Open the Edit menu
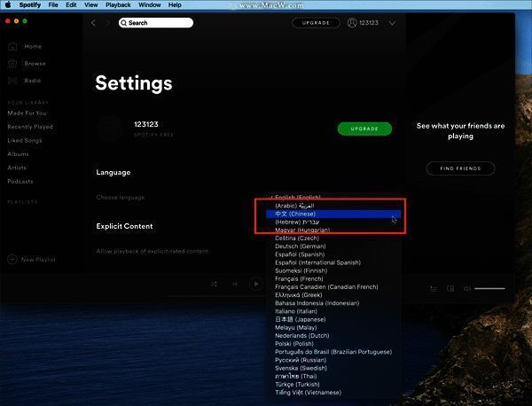 coord(71,4)
